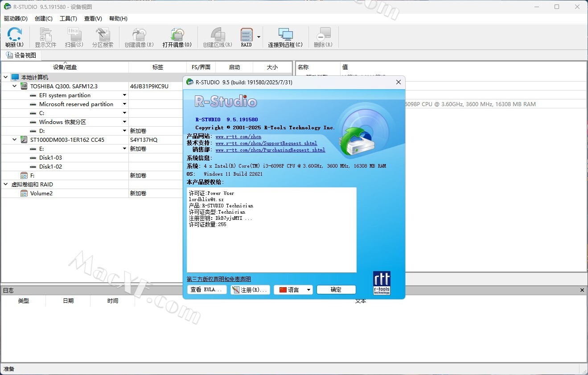Click serial label S4Y137HQ
Viewport: 588px width, 375px height.
tap(144, 140)
